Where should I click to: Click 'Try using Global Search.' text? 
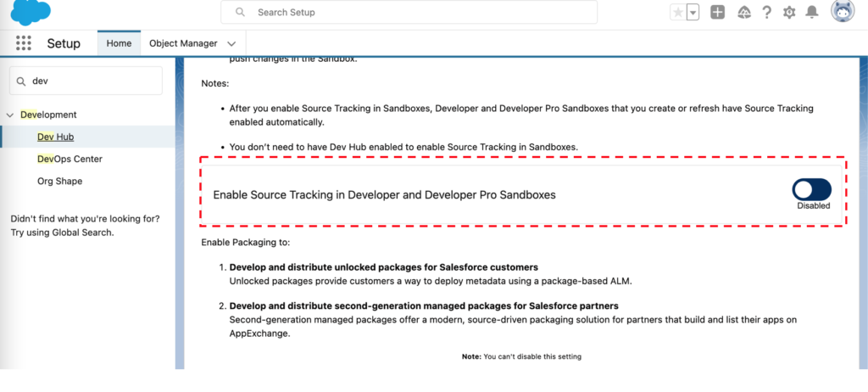pos(62,232)
